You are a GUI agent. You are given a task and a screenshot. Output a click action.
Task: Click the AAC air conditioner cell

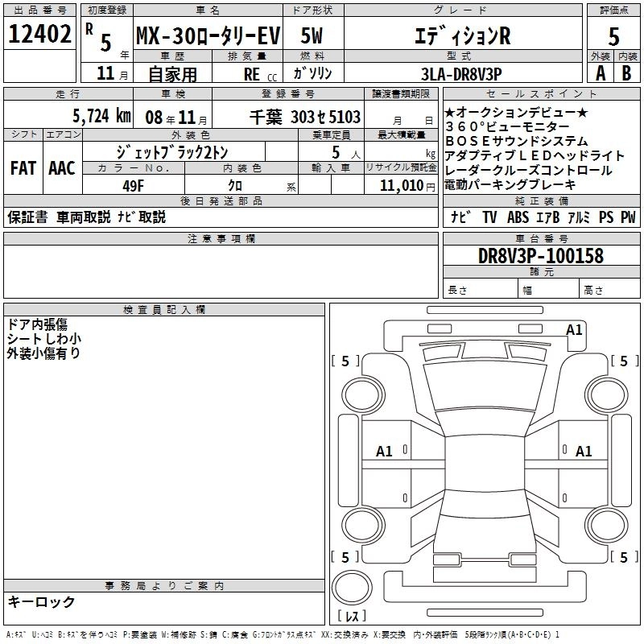61,168
